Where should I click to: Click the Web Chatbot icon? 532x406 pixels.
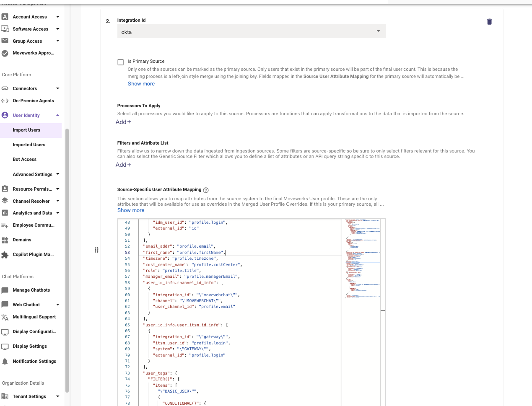tap(5, 304)
